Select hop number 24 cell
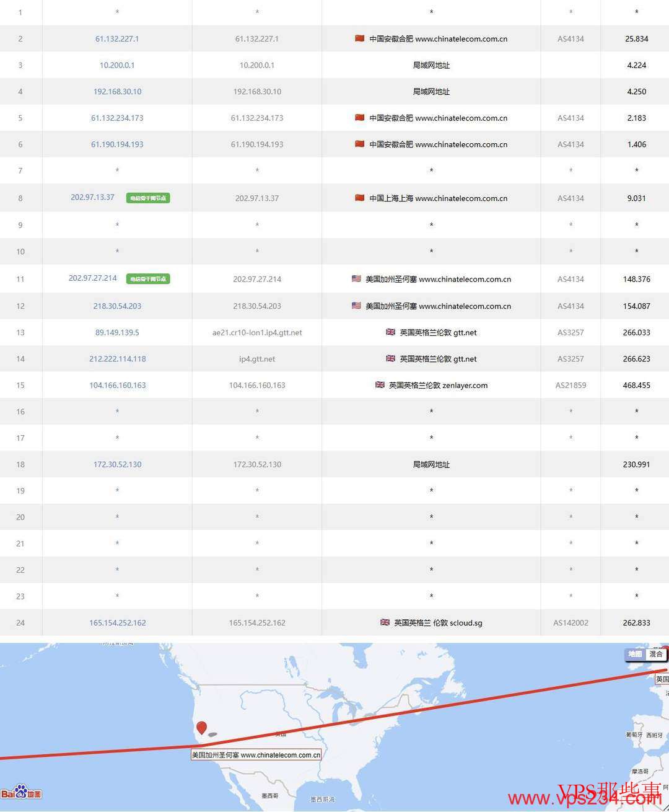Image resolution: width=669 pixels, height=812 pixels. click(20, 623)
